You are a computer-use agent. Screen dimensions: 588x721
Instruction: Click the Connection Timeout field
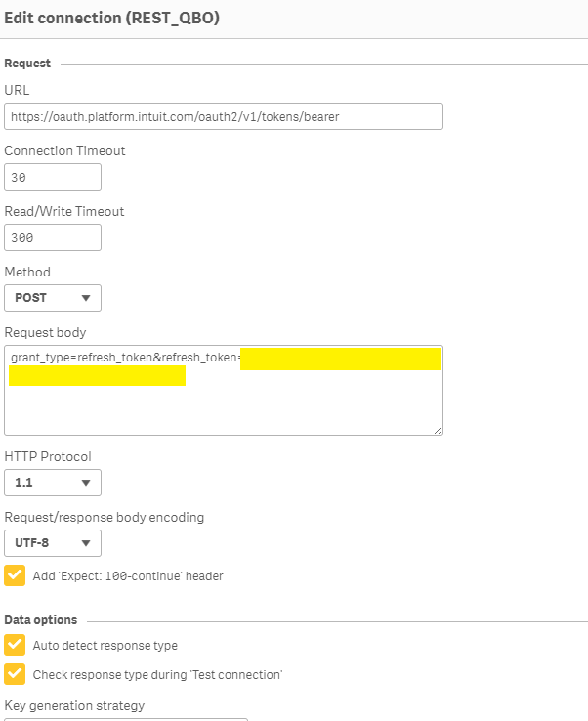[x=53, y=177]
